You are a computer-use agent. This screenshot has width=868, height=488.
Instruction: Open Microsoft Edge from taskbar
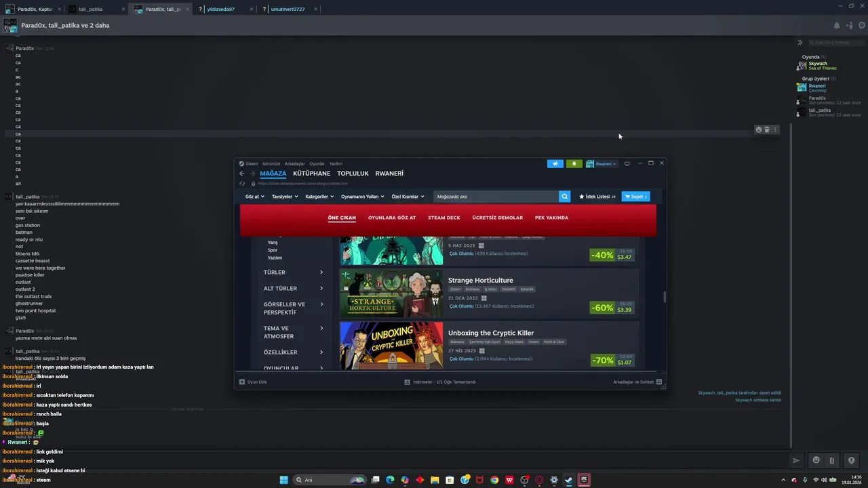click(x=390, y=480)
